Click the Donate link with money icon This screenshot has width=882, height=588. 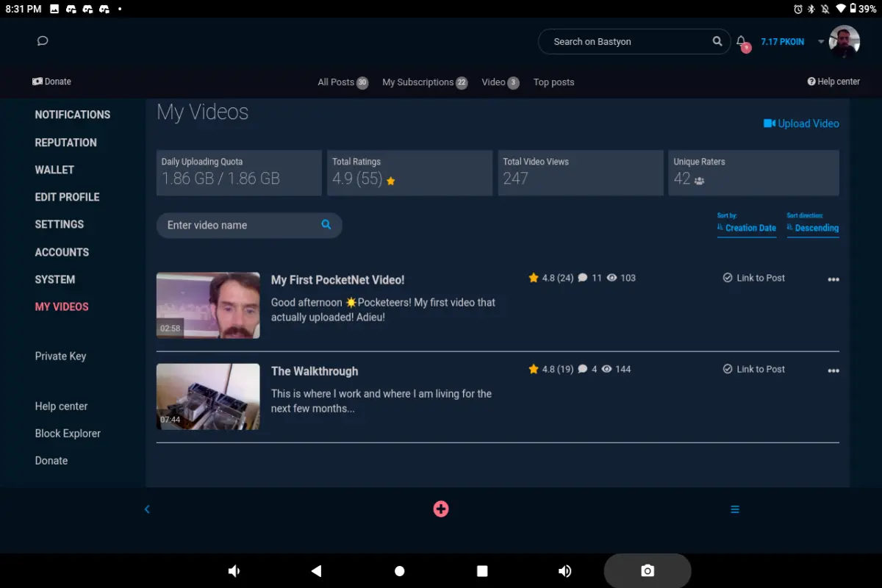51,82
